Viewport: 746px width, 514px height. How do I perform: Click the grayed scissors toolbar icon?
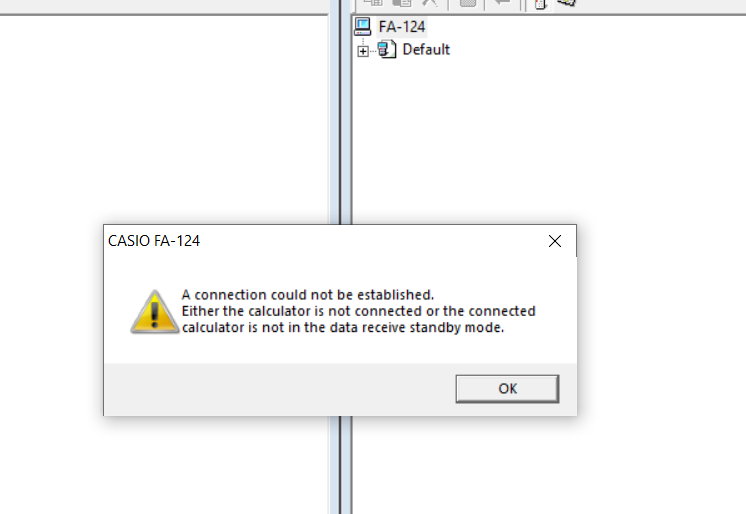430,3
